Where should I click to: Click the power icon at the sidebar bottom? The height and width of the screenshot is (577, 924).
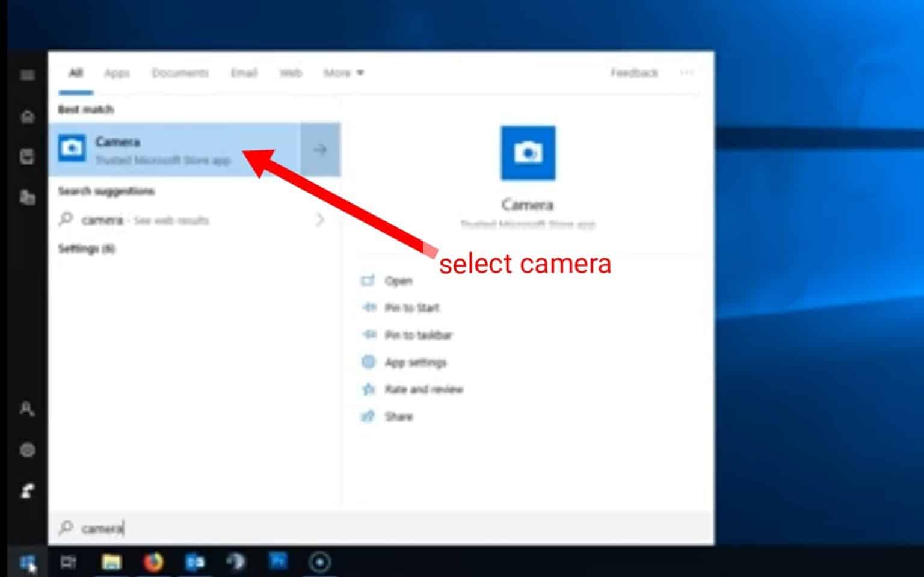[27, 489]
